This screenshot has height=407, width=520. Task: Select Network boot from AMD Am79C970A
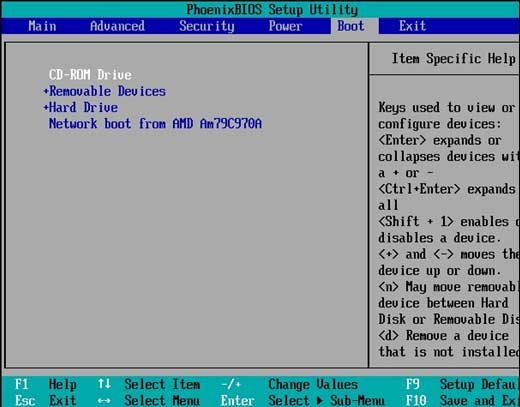[155, 124]
